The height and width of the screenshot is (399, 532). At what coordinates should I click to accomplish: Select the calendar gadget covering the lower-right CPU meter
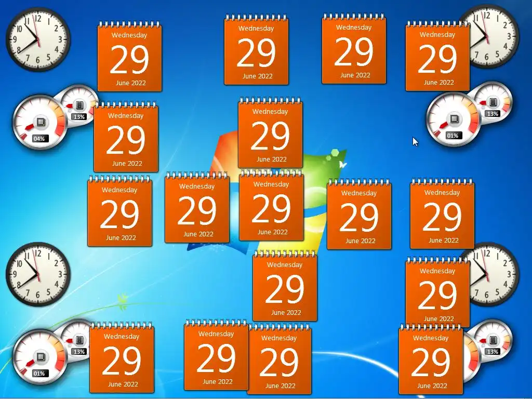coord(431,360)
